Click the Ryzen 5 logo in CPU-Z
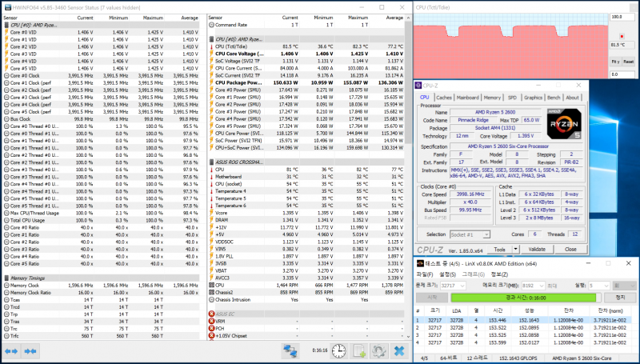Viewport: 640px width, 364px height. [x=564, y=124]
